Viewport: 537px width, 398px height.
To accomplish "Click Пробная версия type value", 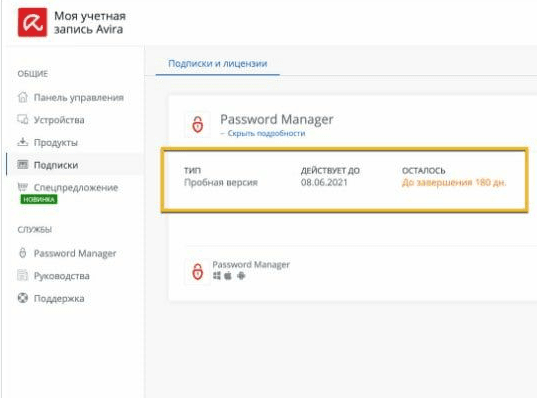I will pos(221,182).
